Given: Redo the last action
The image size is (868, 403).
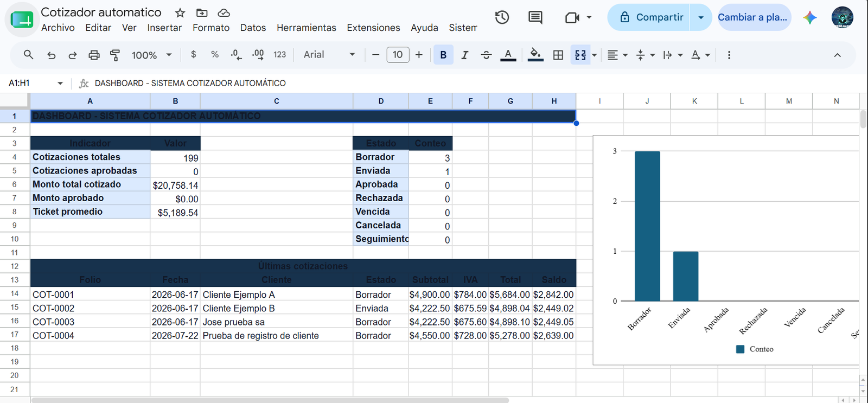Looking at the screenshot, I should pos(72,55).
